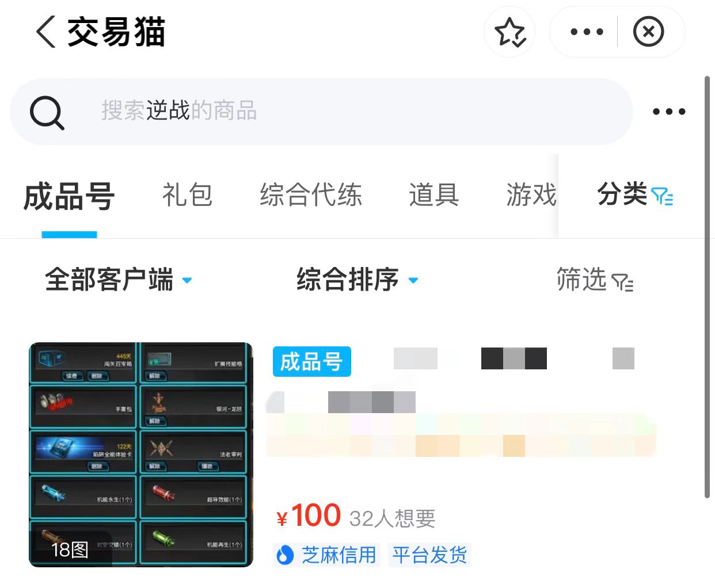Go back using the arrow beside 交易猫
The width and height of the screenshot is (715, 588).
(46, 32)
